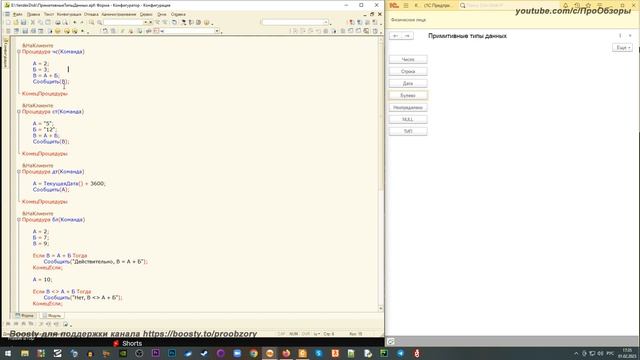The width and height of the screenshot is (640, 360).
Task: Click the Windows Start button
Action: 8,353
